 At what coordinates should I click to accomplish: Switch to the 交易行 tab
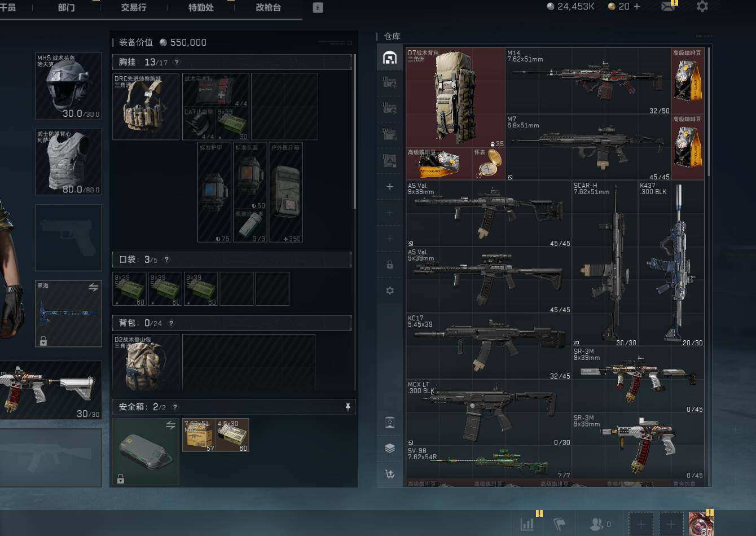[x=134, y=7]
